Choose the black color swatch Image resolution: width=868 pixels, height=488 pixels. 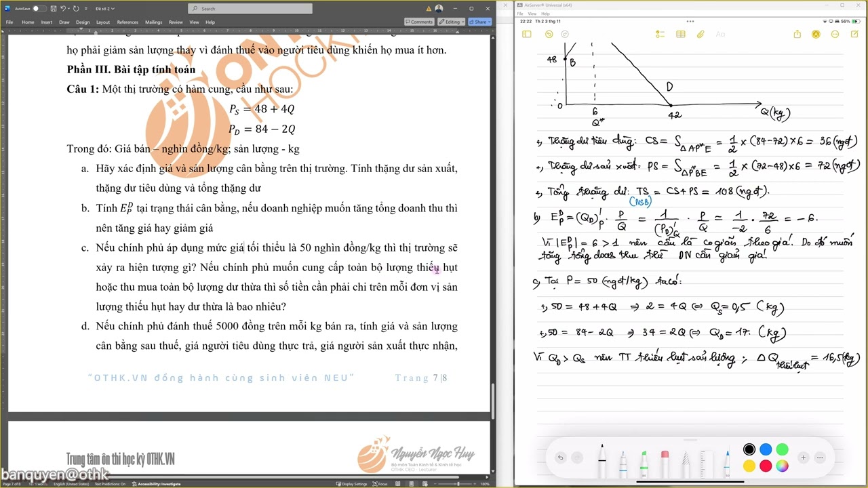pyautogui.click(x=749, y=449)
